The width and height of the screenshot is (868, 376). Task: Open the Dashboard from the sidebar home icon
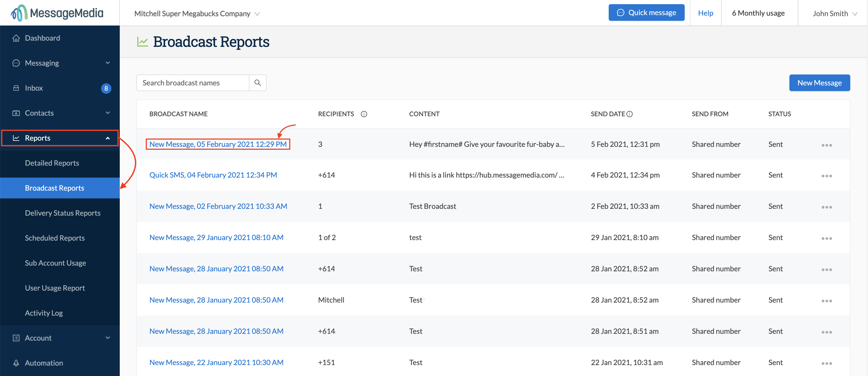tap(16, 38)
